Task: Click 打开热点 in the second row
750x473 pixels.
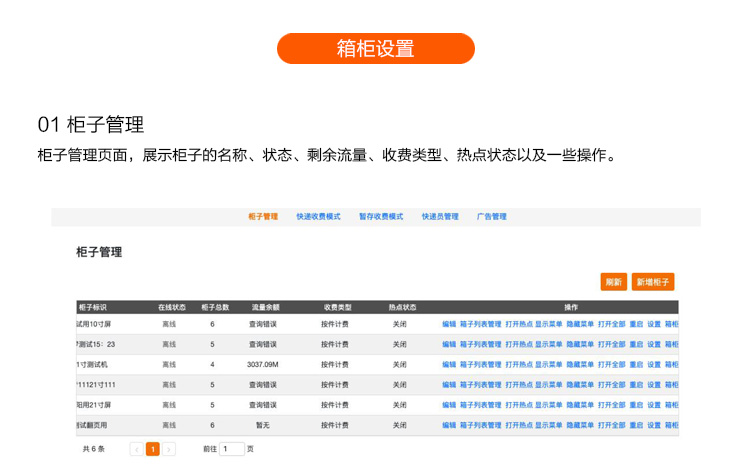Action: tap(518, 344)
